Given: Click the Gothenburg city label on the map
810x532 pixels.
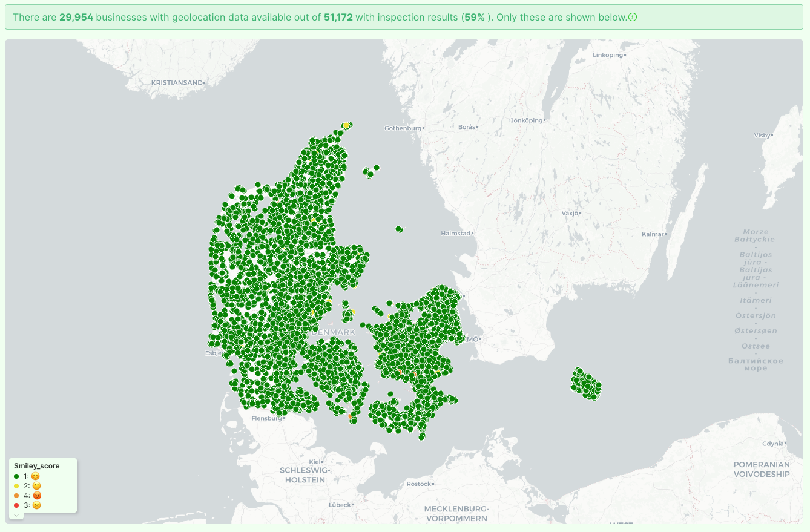Looking at the screenshot, I should [403, 128].
